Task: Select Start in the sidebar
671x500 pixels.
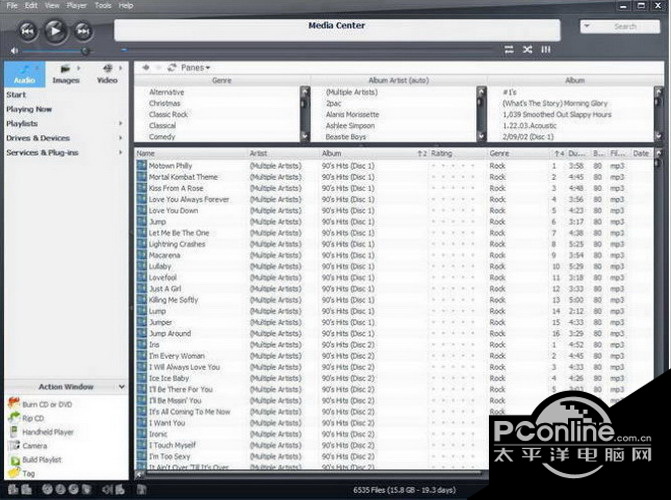Action: (x=16, y=95)
